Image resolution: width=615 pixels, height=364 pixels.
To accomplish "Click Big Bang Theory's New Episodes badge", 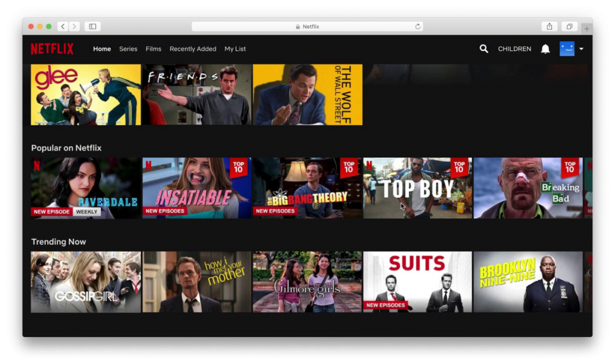I will coord(275,211).
